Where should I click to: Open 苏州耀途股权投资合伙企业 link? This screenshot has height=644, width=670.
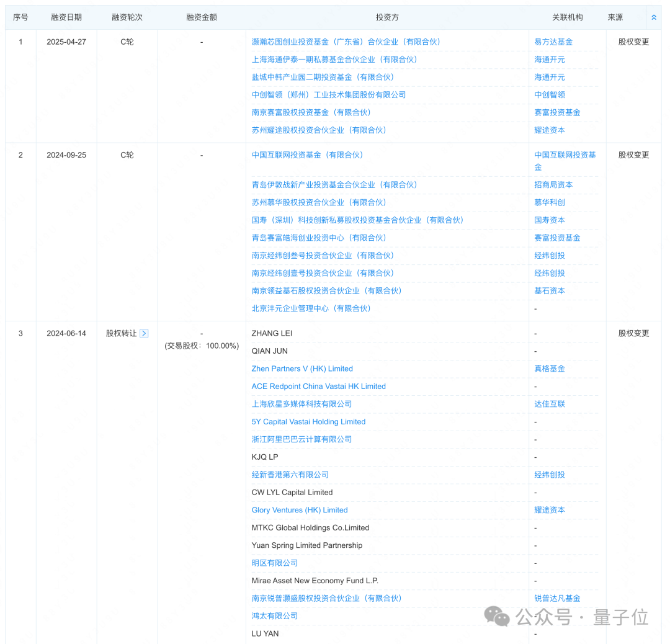pos(319,130)
